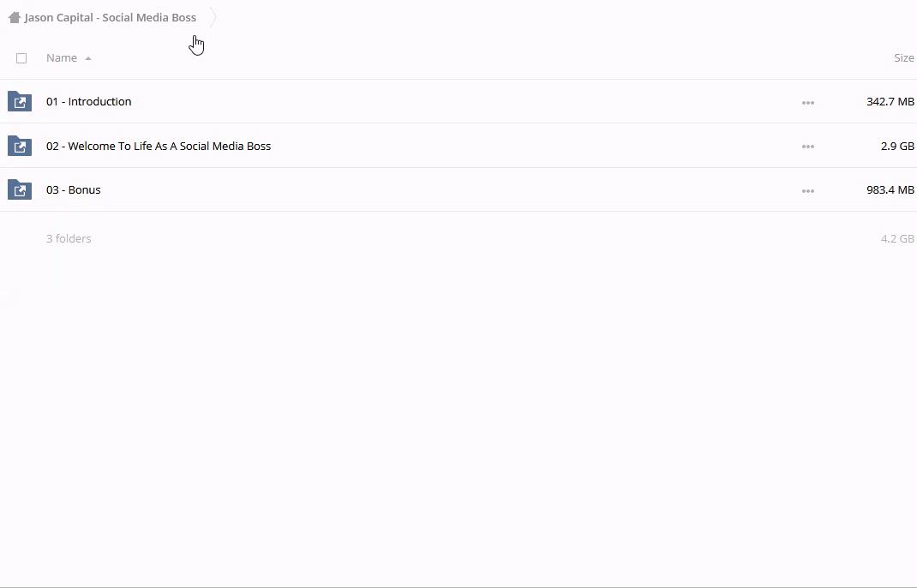
Task: Open the three-dot menu for 03 - Bonus
Action: click(x=807, y=191)
